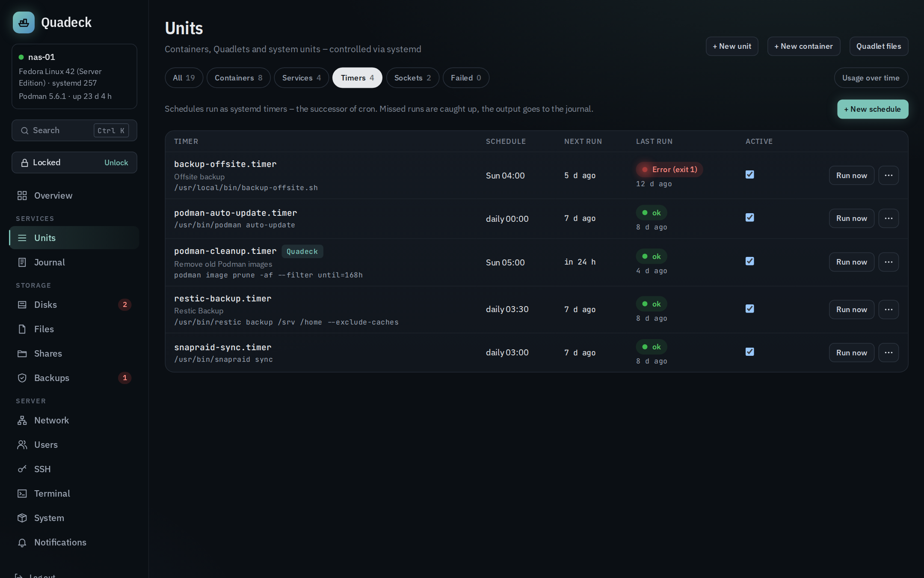Open more options menu for podman-cleanup.timer
Viewport: 924px width, 578px height.
click(888, 262)
